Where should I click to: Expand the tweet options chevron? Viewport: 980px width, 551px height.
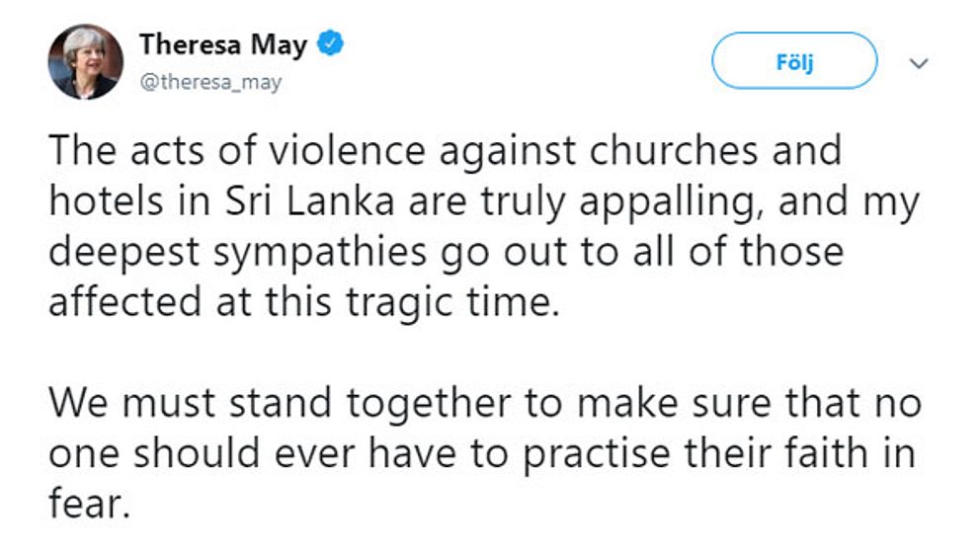tap(919, 61)
